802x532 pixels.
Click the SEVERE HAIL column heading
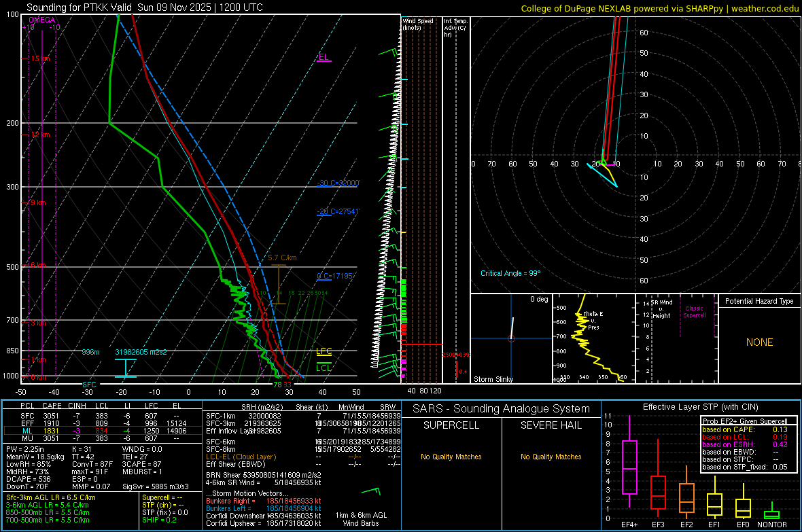point(551,425)
